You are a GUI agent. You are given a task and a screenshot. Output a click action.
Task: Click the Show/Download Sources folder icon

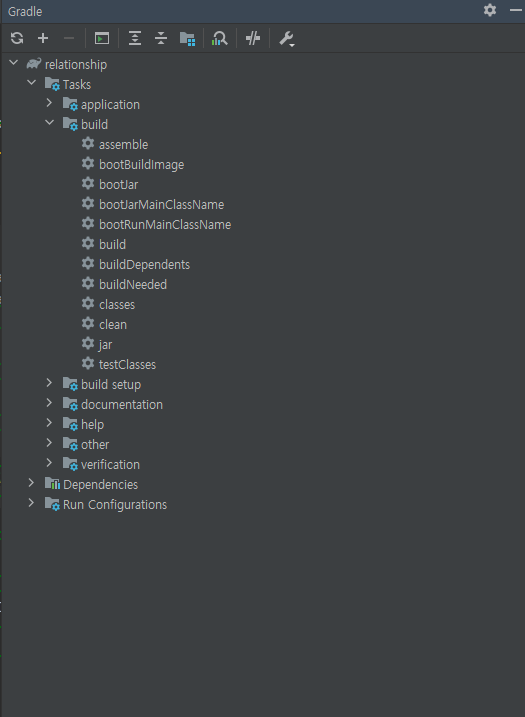[188, 38]
